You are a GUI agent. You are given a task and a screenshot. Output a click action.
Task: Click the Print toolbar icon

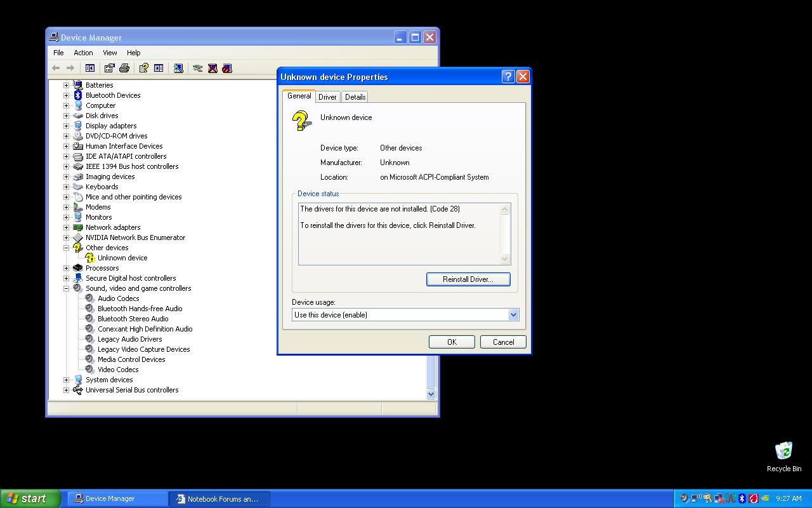pos(124,68)
